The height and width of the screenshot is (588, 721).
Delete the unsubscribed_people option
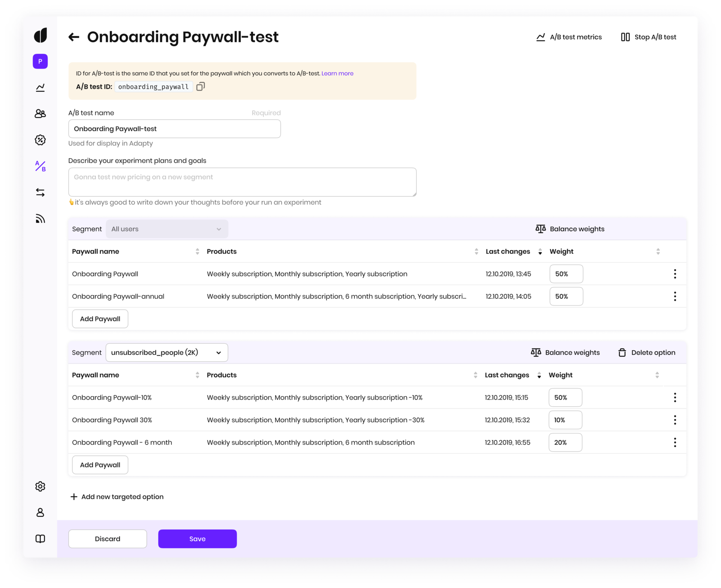[x=647, y=353]
